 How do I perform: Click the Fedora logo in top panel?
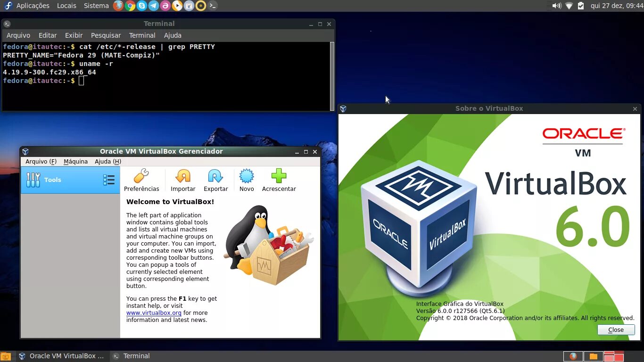coord(8,6)
